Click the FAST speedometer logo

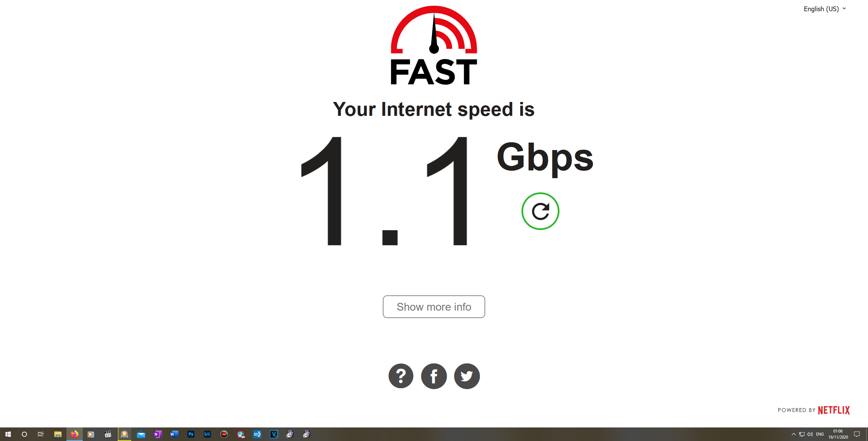click(434, 45)
